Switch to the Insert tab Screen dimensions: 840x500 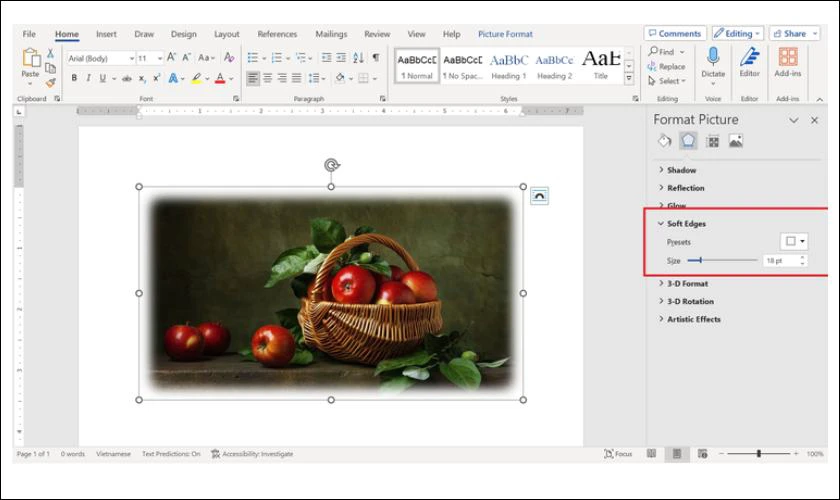106,34
